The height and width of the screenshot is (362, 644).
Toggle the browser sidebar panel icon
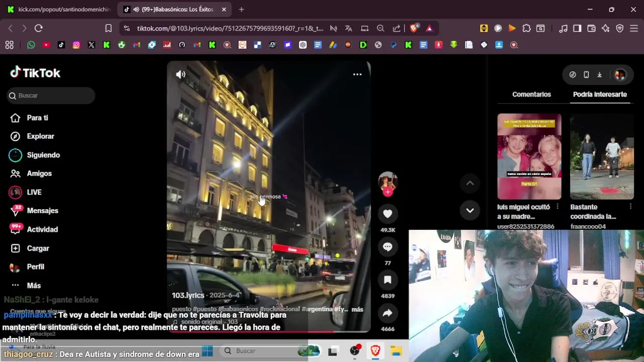(x=577, y=29)
